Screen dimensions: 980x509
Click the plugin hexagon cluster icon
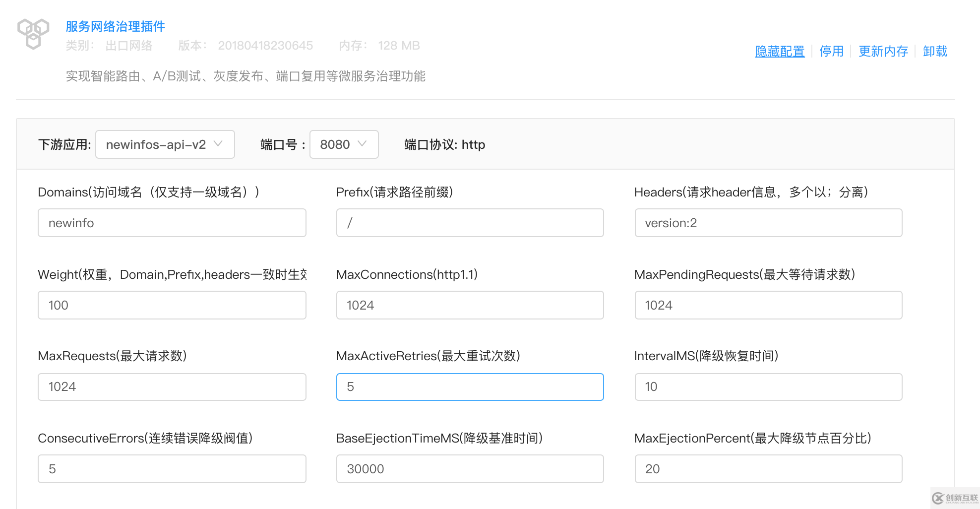tap(33, 34)
